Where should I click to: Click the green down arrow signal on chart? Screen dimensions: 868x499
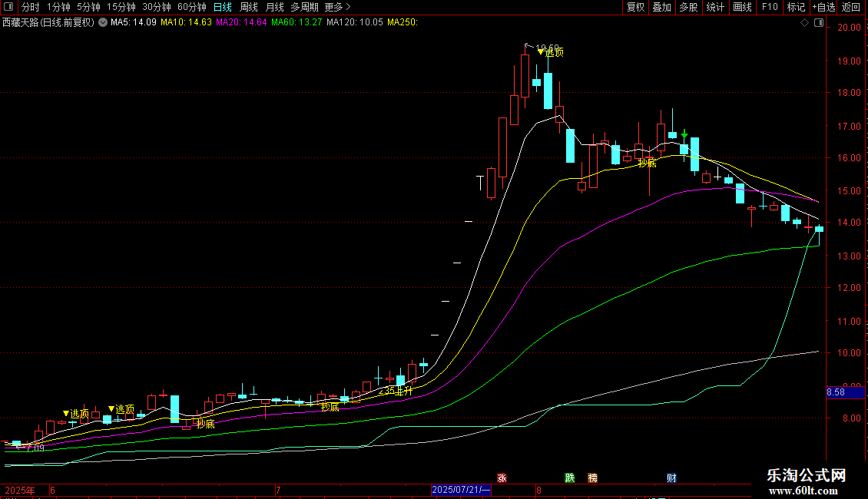point(684,134)
